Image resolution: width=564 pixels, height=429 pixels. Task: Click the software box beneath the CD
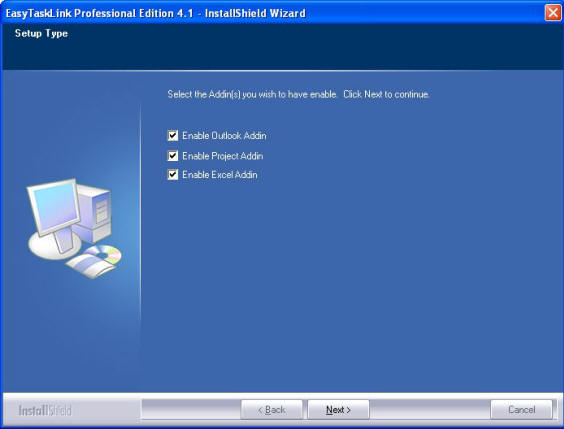90,266
